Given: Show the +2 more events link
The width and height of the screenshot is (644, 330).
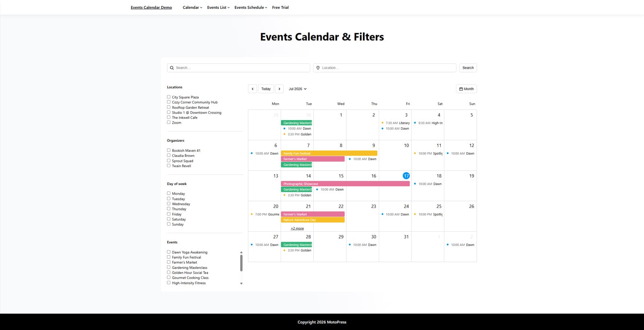Looking at the screenshot, I should pos(297,228).
